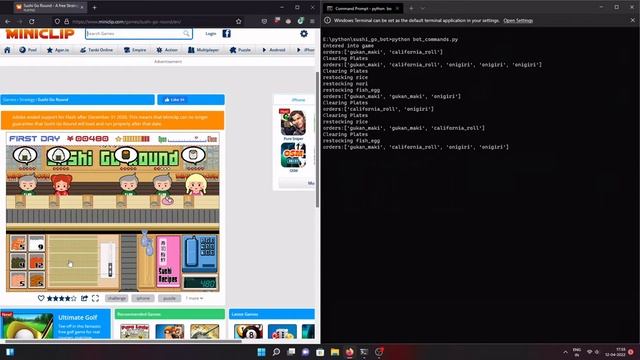Image resolution: width=640 pixels, height=360 pixels.
Task: Click the shield tracking protection icon in address bar
Action: [57, 21]
